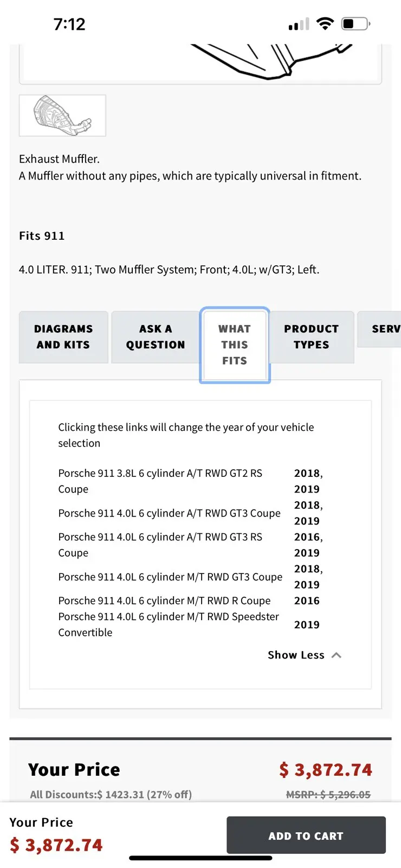Image resolution: width=401 pixels, height=868 pixels.
Task: Tap the battery indicator icon
Action: (355, 23)
